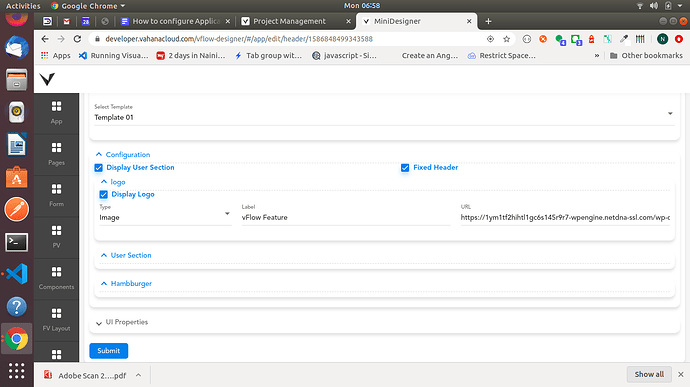Open the system volume and power menu

661,6
